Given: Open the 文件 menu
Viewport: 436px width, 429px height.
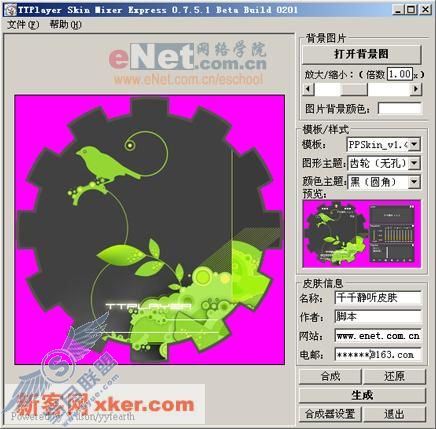Looking at the screenshot, I should click(x=23, y=25).
